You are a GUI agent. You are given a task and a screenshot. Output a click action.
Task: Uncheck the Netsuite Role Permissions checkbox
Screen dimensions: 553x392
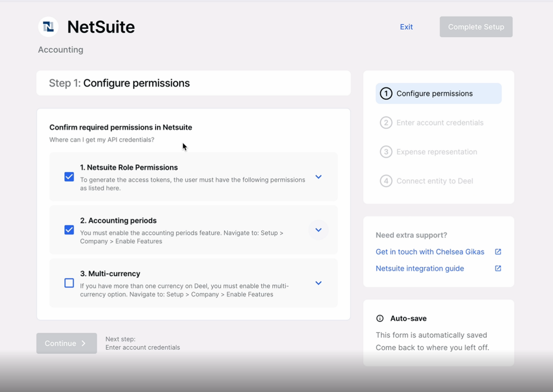pyautogui.click(x=69, y=177)
